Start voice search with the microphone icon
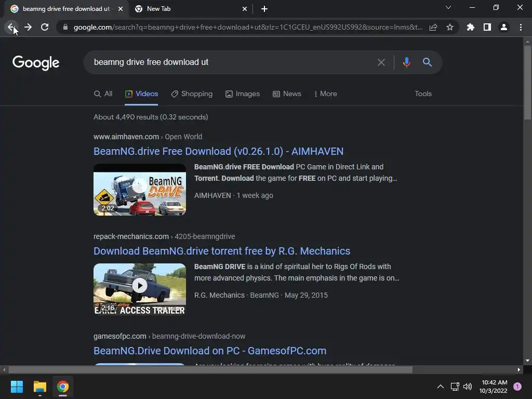 (x=406, y=62)
